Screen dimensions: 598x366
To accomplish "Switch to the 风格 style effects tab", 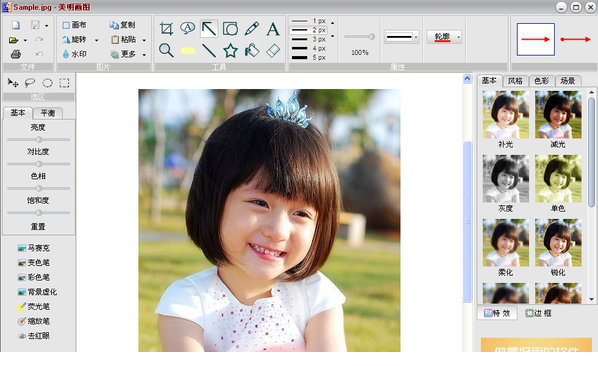I will [515, 81].
